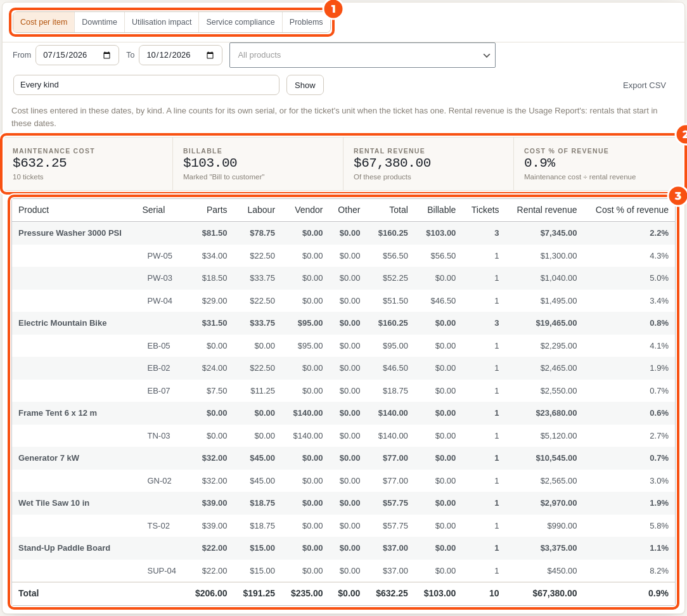The height and width of the screenshot is (616, 687).
Task: Click serial EB-07
Action: (x=158, y=391)
